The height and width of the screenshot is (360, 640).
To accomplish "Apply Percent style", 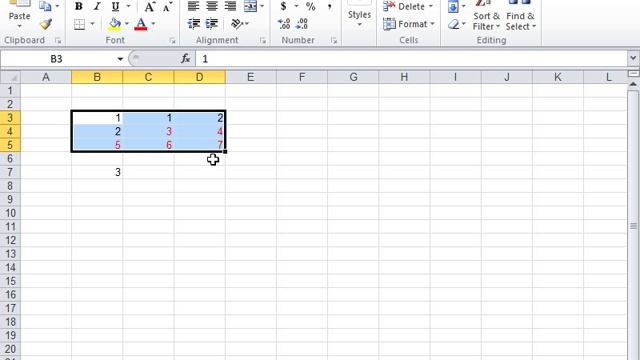I will [x=311, y=6].
